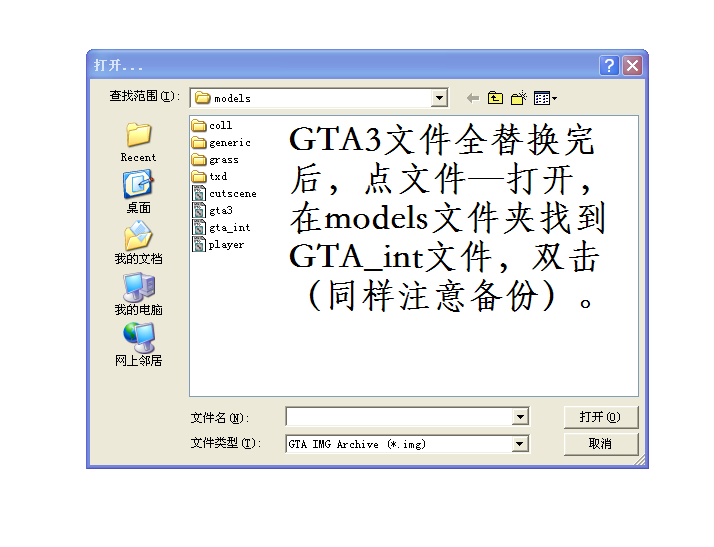The image size is (714, 547).
Task: Open 我的文档 (My Documents) shortcut
Action: click(x=138, y=243)
